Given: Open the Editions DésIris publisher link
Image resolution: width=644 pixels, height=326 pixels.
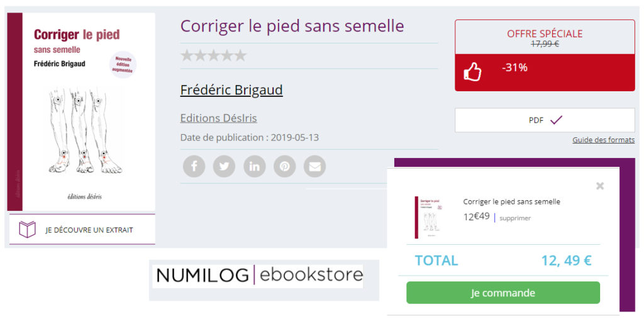Looking at the screenshot, I should pyautogui.click(x=218, y=118).
